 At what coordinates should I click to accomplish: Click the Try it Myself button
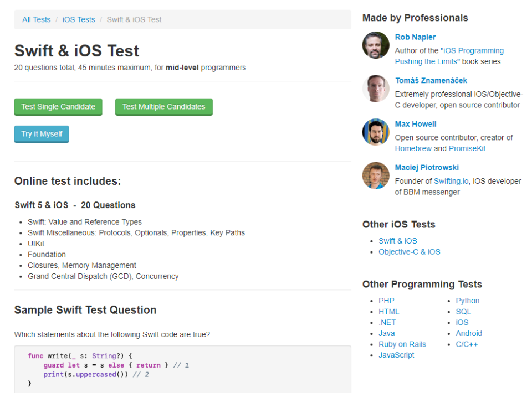(42, 134)
